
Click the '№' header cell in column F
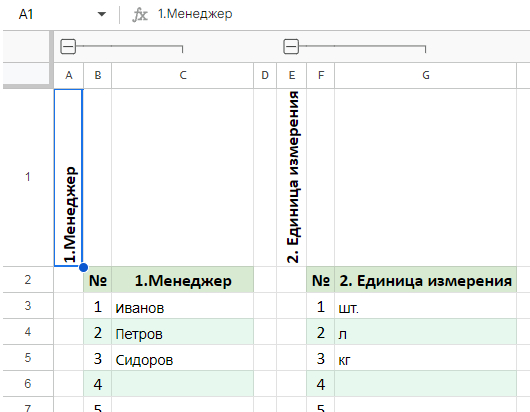[x=321, y=280]
